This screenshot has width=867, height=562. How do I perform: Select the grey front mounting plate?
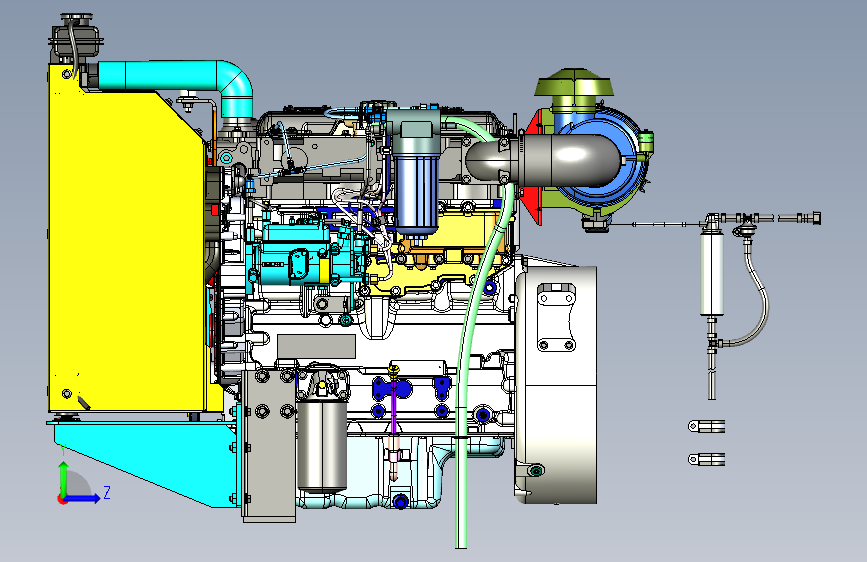pyautogui.click(x=269, y=446)
